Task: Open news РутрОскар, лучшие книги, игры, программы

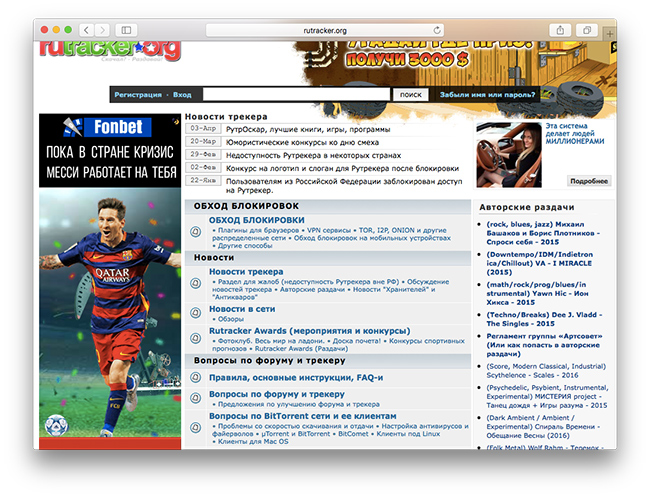Action: (308, 129)
